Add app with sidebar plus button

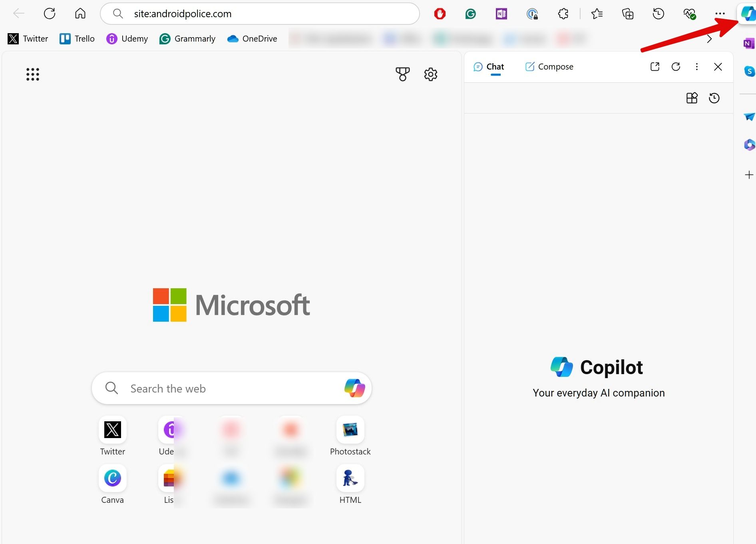coord(749,175)
